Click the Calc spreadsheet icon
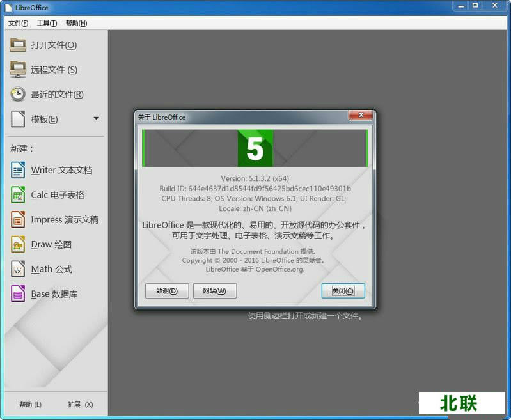 coord(18,195)
